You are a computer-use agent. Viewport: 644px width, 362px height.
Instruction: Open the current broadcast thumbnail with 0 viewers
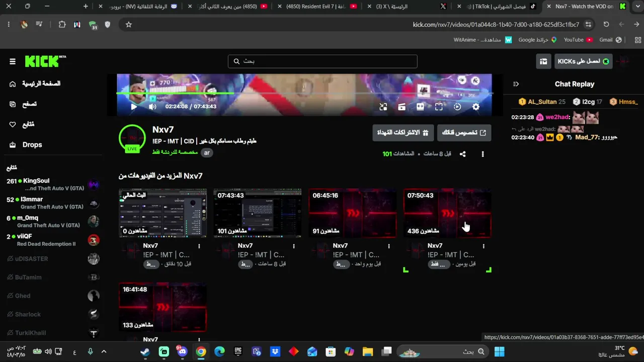tap(163, 213)
